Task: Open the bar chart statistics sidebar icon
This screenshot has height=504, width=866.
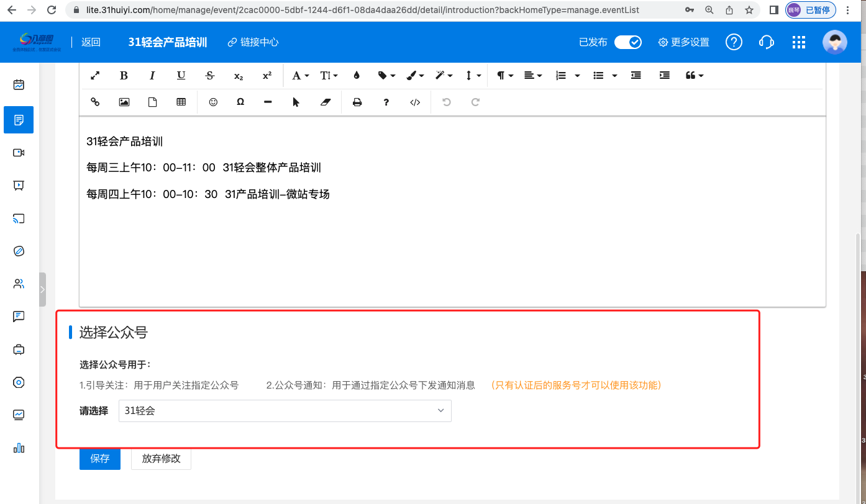Action: click(19, 448)
